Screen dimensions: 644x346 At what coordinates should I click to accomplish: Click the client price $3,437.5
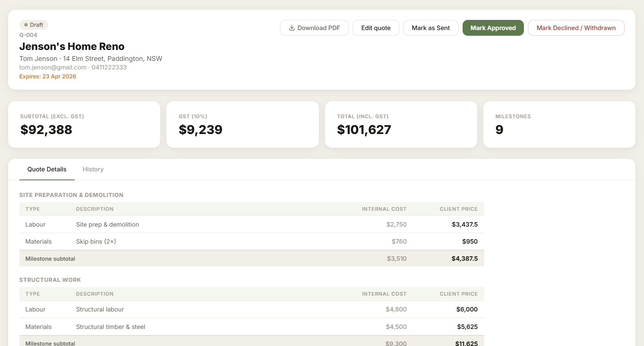tap(465, 225)
